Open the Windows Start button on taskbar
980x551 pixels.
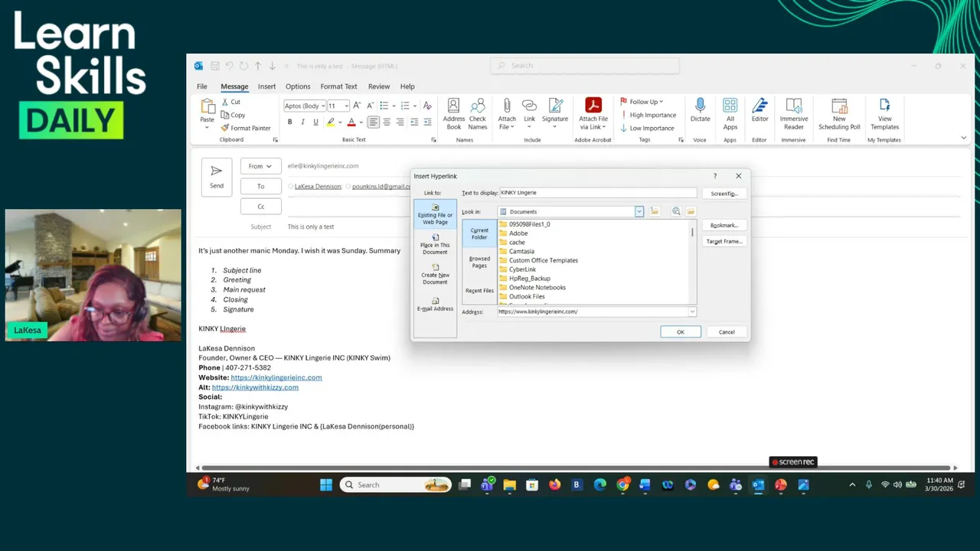pos(326,484)
